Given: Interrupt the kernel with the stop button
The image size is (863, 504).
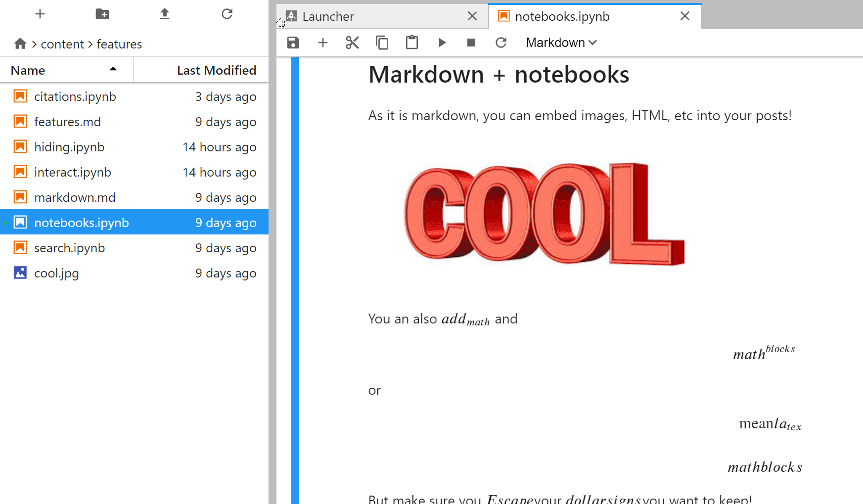Looking at the screenshot, I should tap(471, 43).
